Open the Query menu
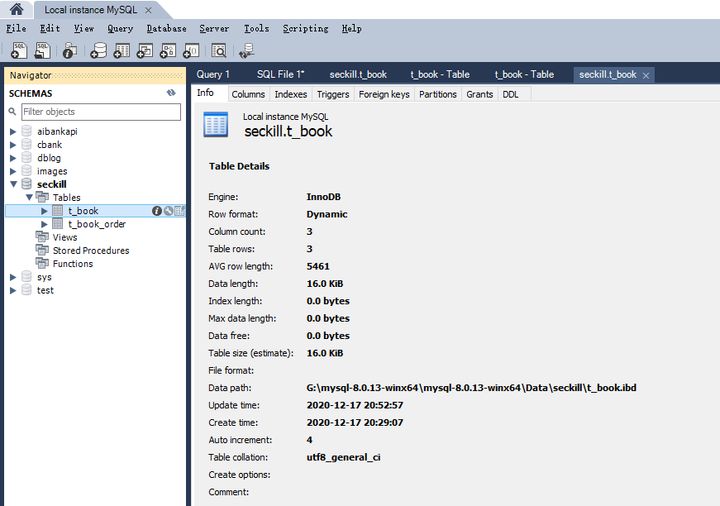720x506 pixels. point(120,28)
